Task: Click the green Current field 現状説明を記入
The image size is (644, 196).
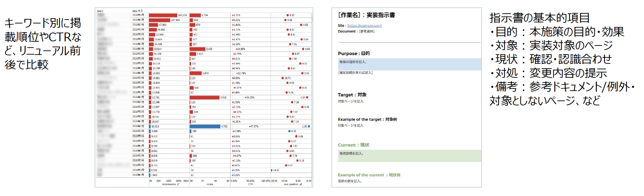Action: pyautogui.click(x=410, y=156)
